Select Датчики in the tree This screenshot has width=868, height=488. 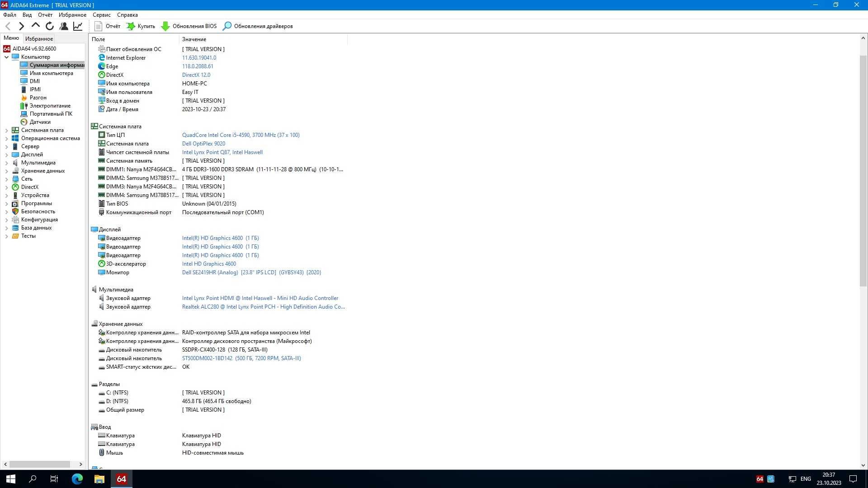click(x=40, y=122)
